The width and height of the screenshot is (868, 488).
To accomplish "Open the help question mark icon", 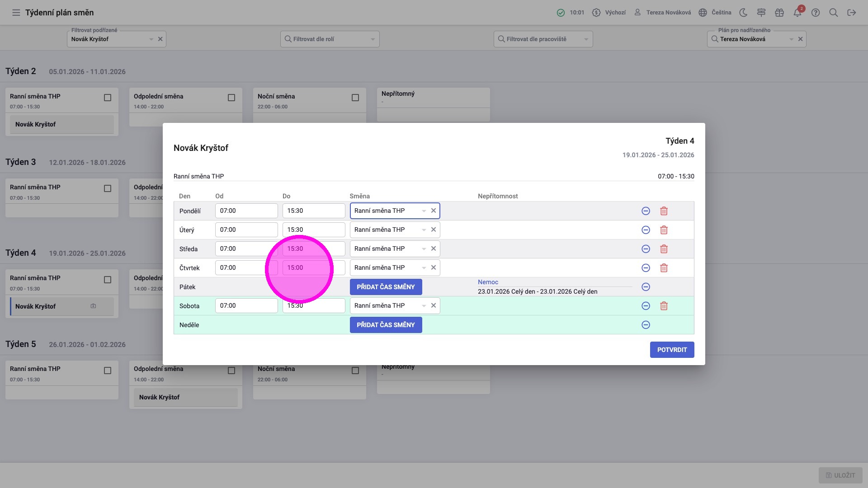I will [x=816, y=13].
